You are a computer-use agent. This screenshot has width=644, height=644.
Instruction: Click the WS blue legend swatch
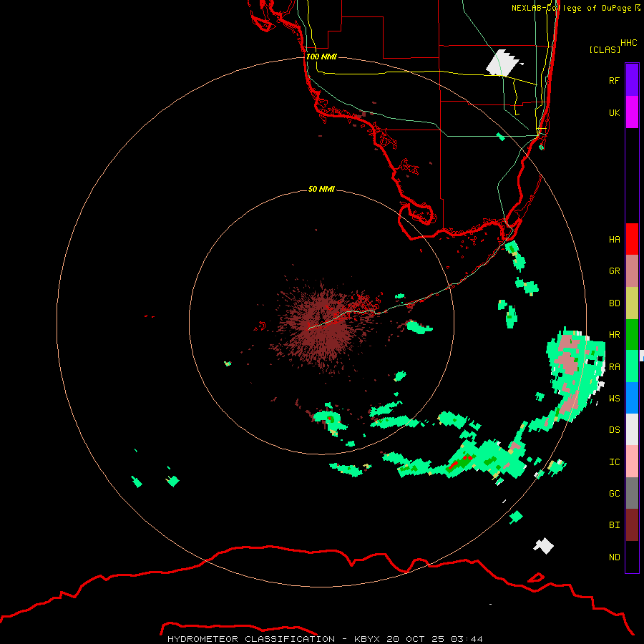pyautogui.click(x=632, y=398)
